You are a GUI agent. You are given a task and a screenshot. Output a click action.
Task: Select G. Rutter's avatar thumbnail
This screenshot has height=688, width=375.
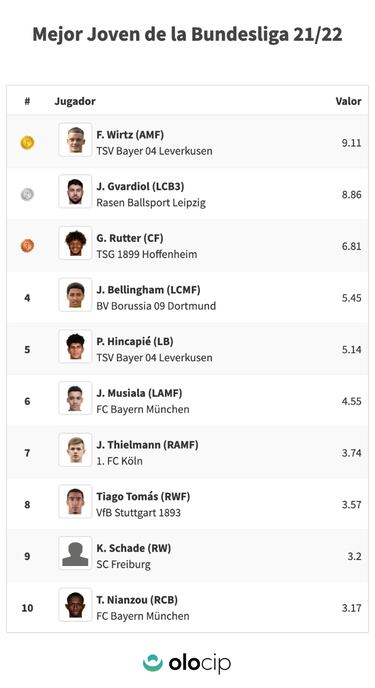pyautogui.click(x=75, y=243)
